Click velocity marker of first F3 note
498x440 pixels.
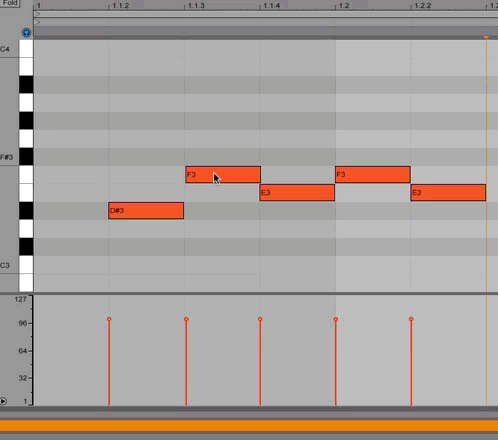pos(186,319)
